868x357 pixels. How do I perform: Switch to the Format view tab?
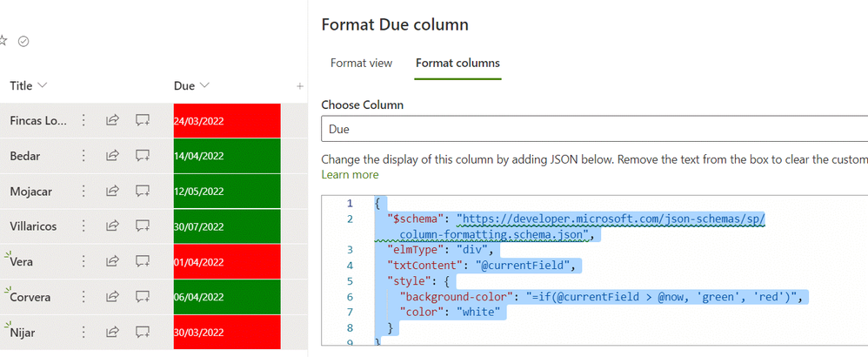coord(361,63)
